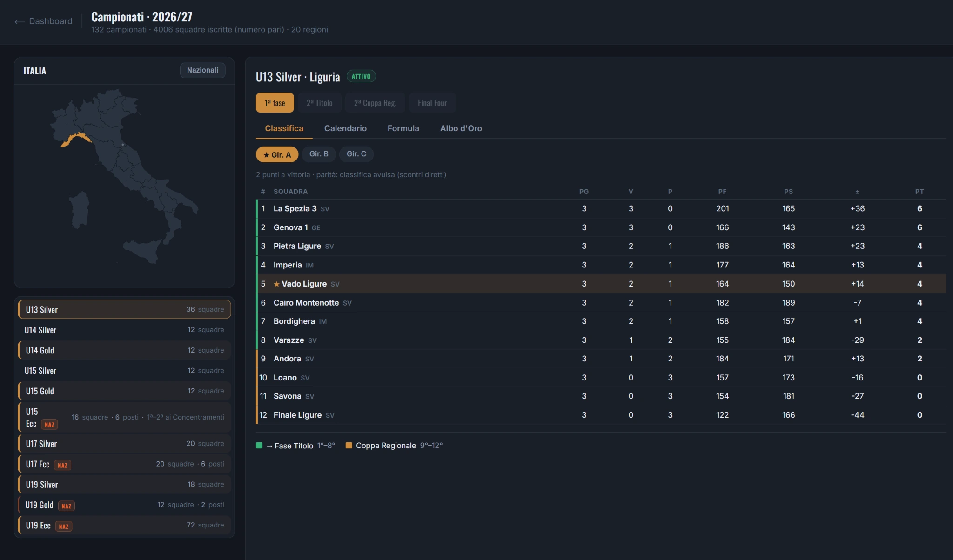
Task: Switch to the Calendario tab
Action: (x=345, y=128)
